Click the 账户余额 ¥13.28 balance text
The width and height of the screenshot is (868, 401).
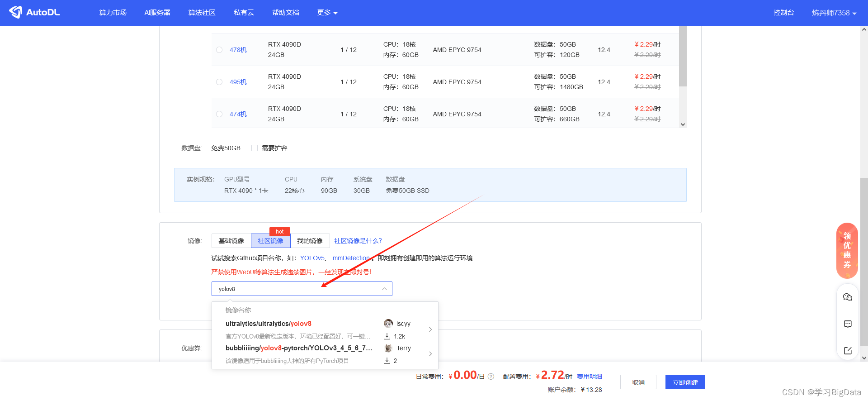coord(575,390)
